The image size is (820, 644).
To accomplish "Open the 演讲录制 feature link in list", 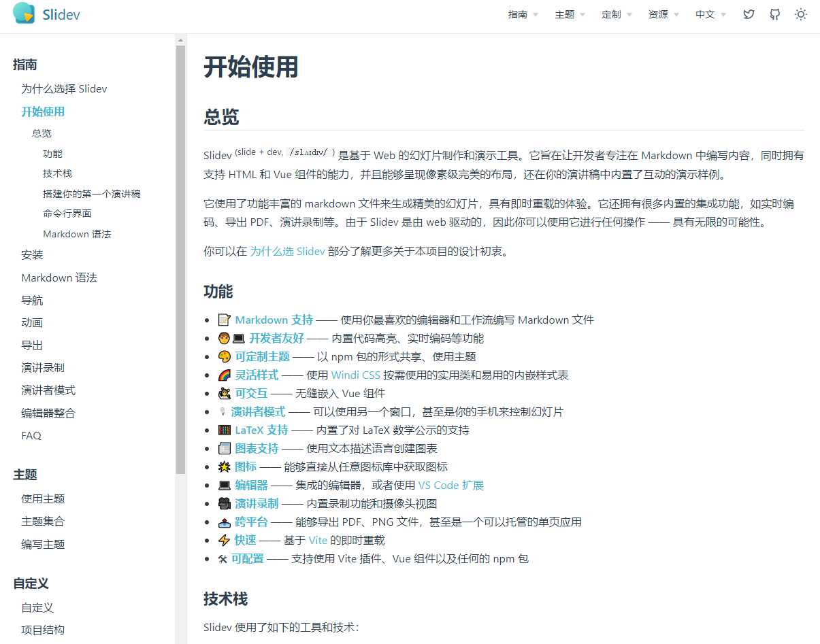I will pos(257,503).
